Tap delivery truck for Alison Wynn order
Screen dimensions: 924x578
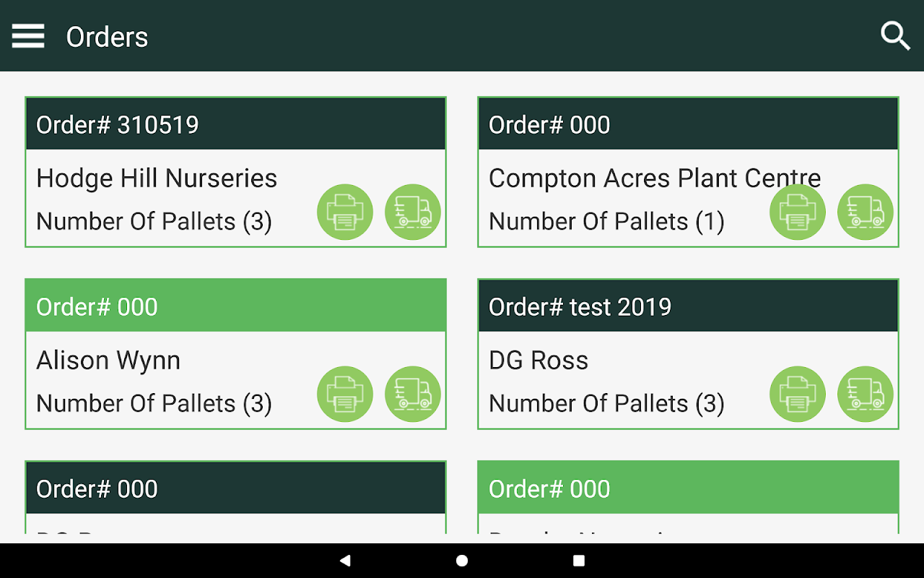pyautogui.click(x=413, y=394)
